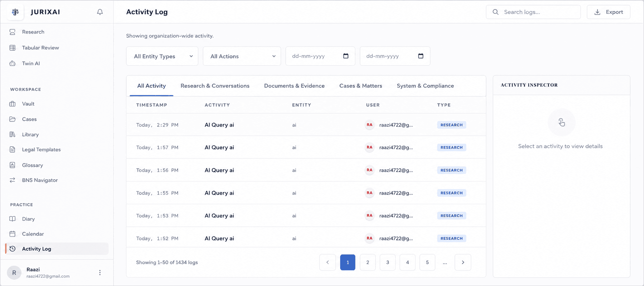Image resolution: width=644 pixels, height=286 pixels.
Task: Switch to System & Compliance tab
Action: [x=425, y=86]
